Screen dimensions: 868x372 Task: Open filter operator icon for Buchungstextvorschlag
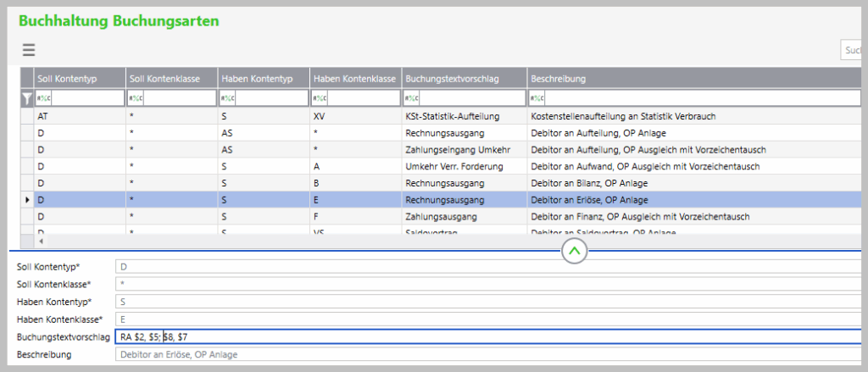coord(412,98)
